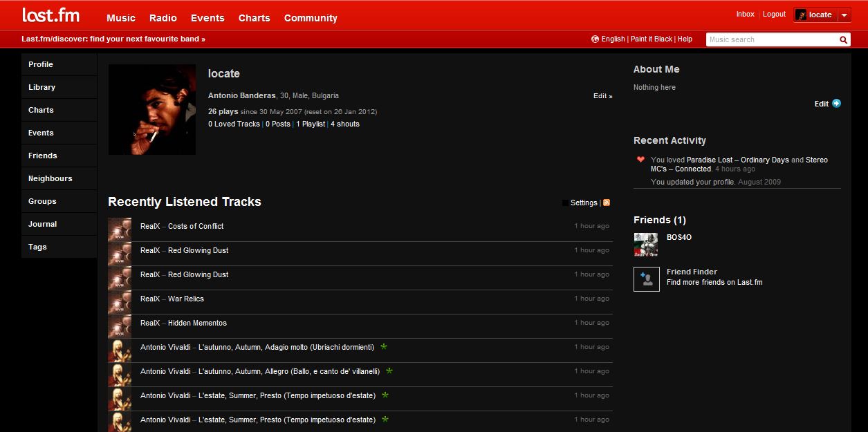This screenshot has width=868, height=432.
Task: Open 0 Loved Tracks link
Action: click(234, 124)
